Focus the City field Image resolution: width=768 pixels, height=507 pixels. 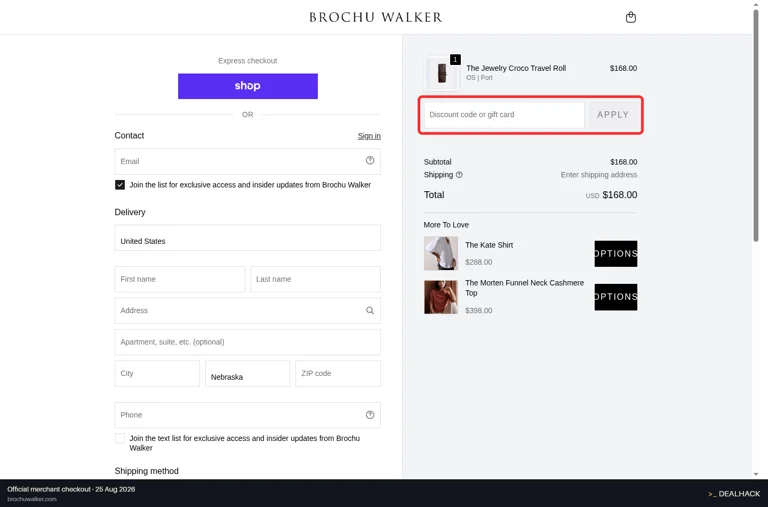(157, 373)
